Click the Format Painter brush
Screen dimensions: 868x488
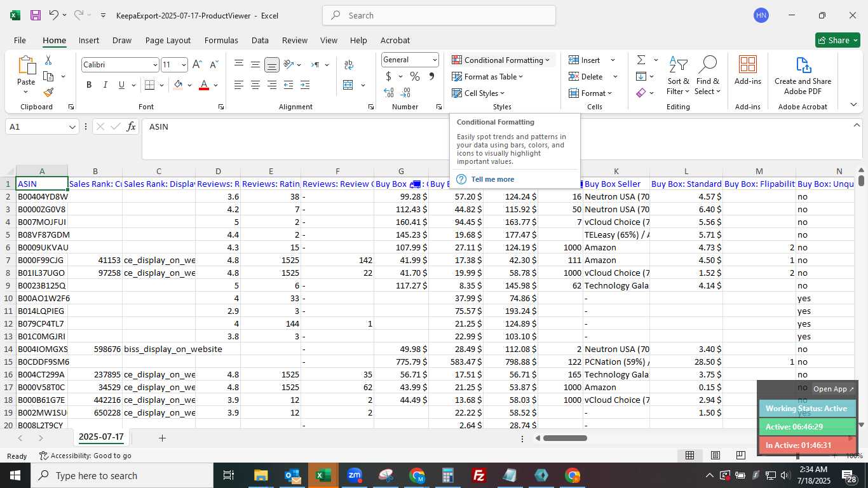pyautogui.click(x=48, y=92)
